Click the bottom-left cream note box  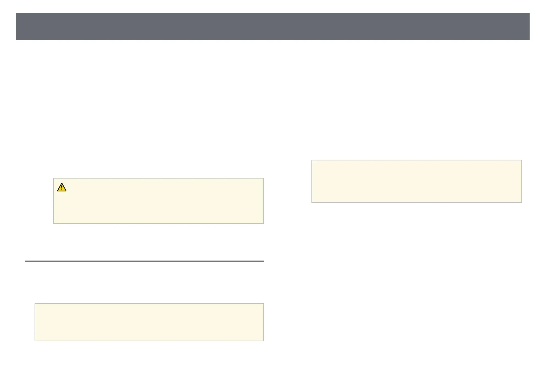[x=149, y=322]
